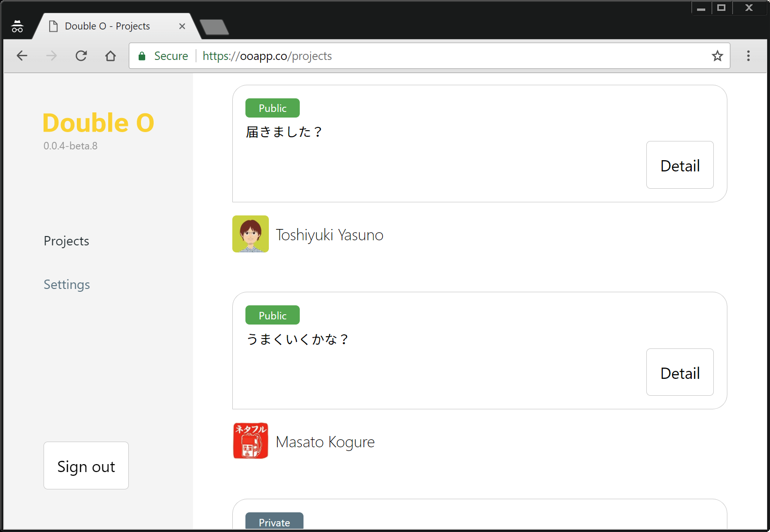The height and width of the screenshot is (532, 770).
Task: Open Detail for the うまくいくかな？ project
Action: (680, 372)
